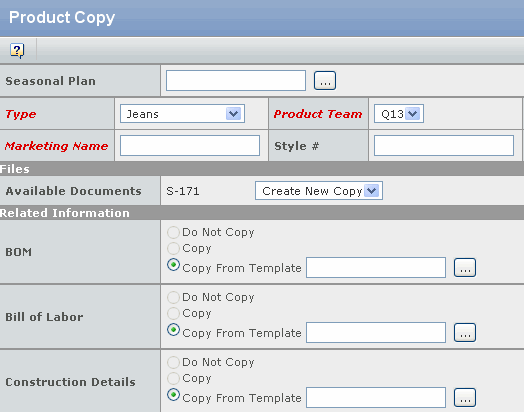Open the Type dropdown showing Jeans
Viewport: 524px width, 412px height.
(x=182, y=114)
